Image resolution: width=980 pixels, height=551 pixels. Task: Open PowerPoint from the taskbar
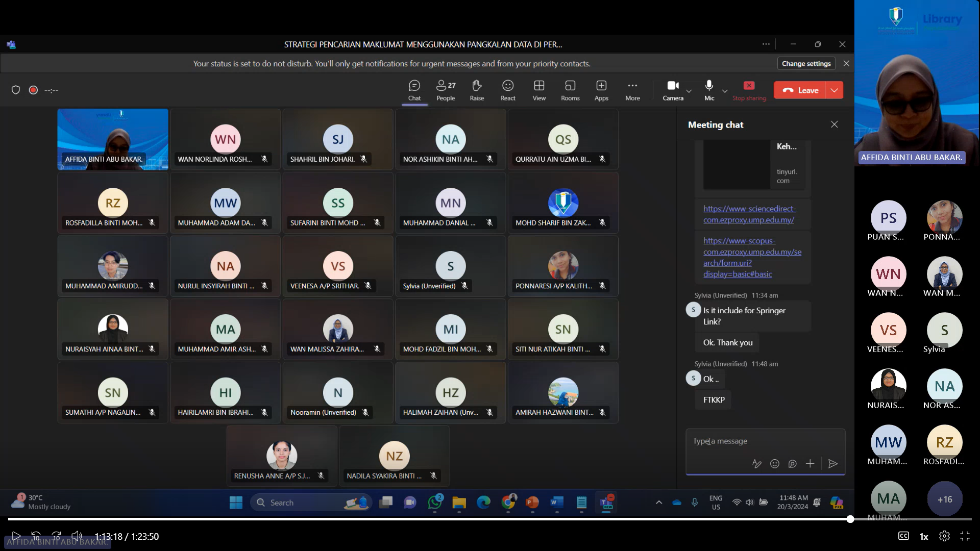tap(532, 503)
